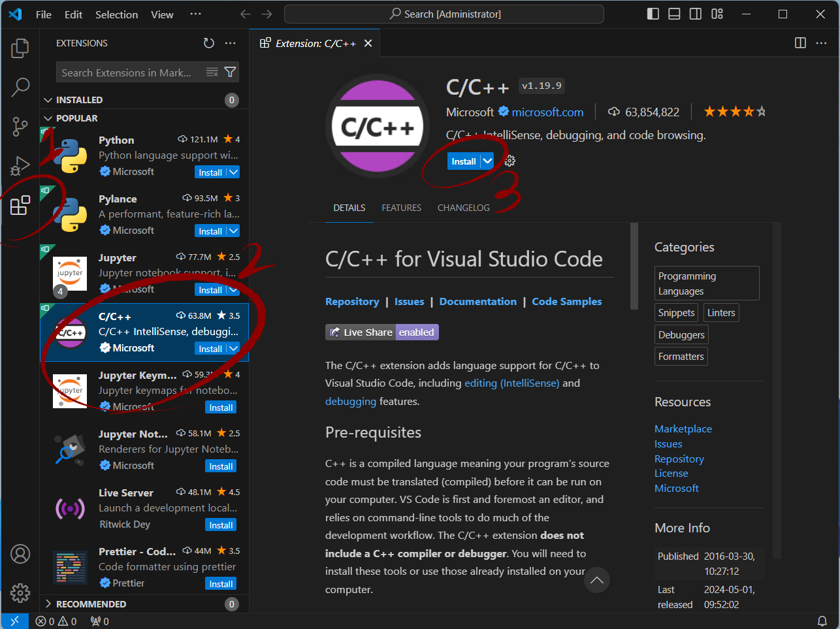Toggle the Primary Side Bar
Image resolution: width=840 pixels, height=629 pixels.
pos(653,13)
